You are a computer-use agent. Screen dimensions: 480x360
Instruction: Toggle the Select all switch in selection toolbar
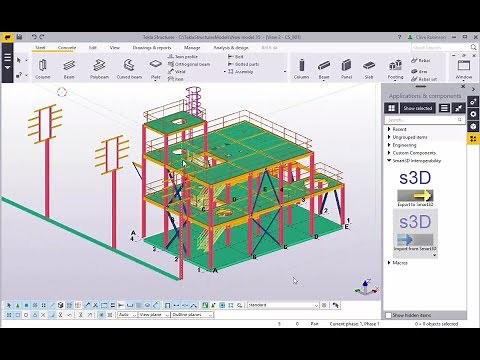pyautogui.click(x=9, y=305)
